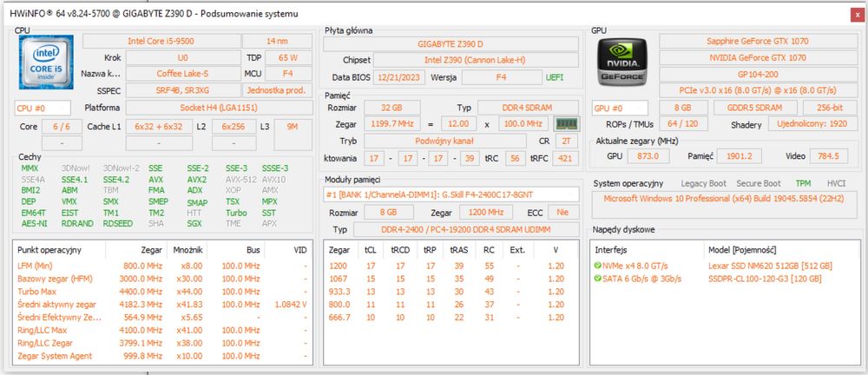Click the 1067 memory timing row
Screen dimensions: 868x375
(x=450, y=279)
